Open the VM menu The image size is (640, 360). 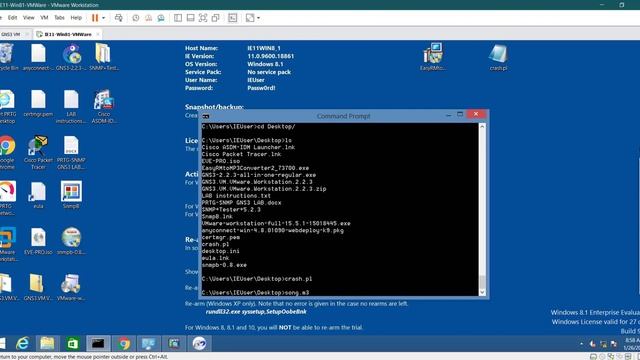tap(44, 18)
